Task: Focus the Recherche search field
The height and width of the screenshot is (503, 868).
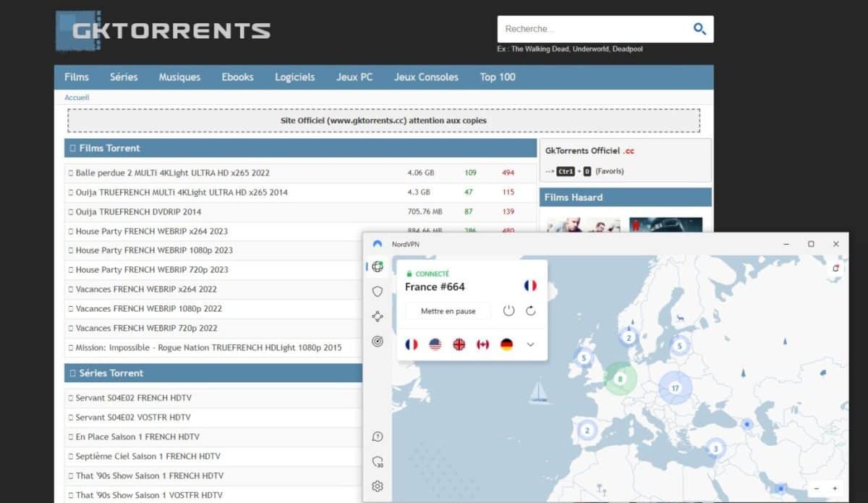Action: [x=595, y=29]
